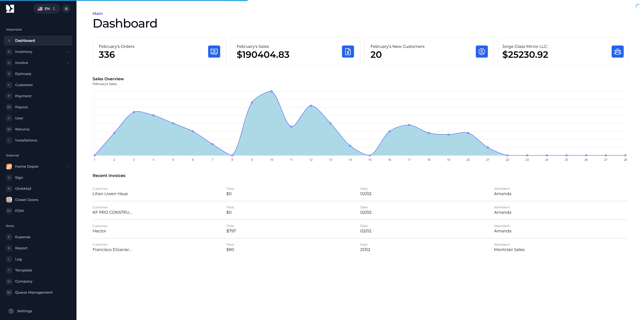Click the day 10 peak chart point

pos(272,91)
